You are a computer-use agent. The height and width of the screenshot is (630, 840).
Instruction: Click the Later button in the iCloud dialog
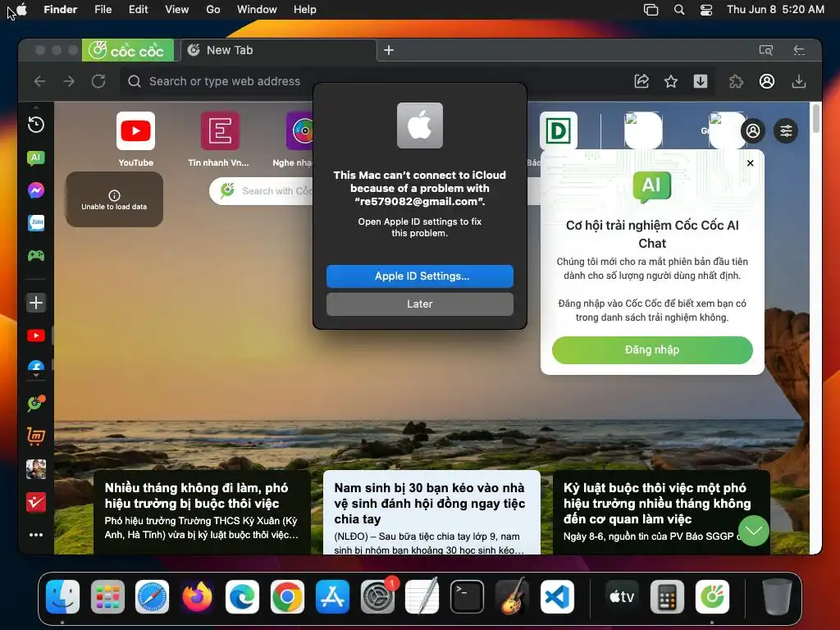[419, 304]
